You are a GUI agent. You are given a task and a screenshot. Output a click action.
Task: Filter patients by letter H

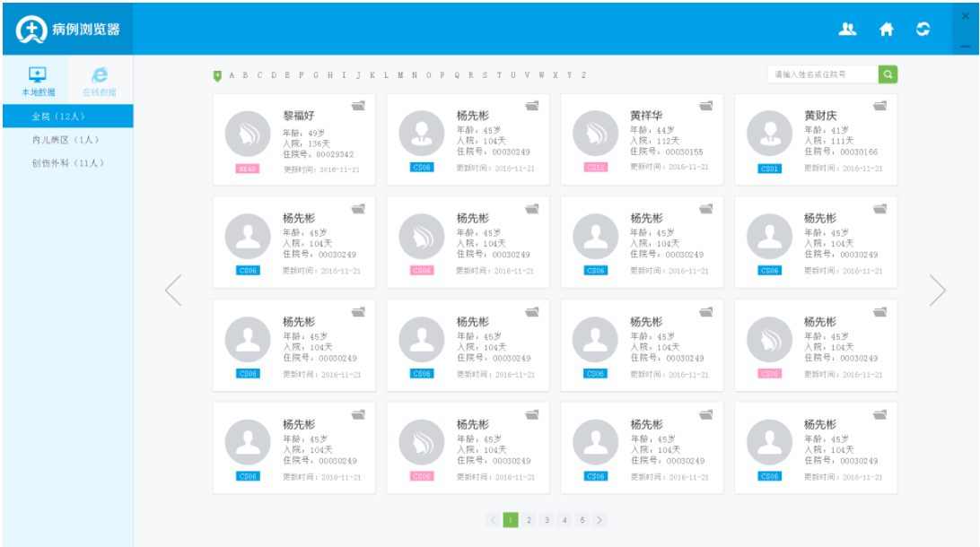[330, 75]
